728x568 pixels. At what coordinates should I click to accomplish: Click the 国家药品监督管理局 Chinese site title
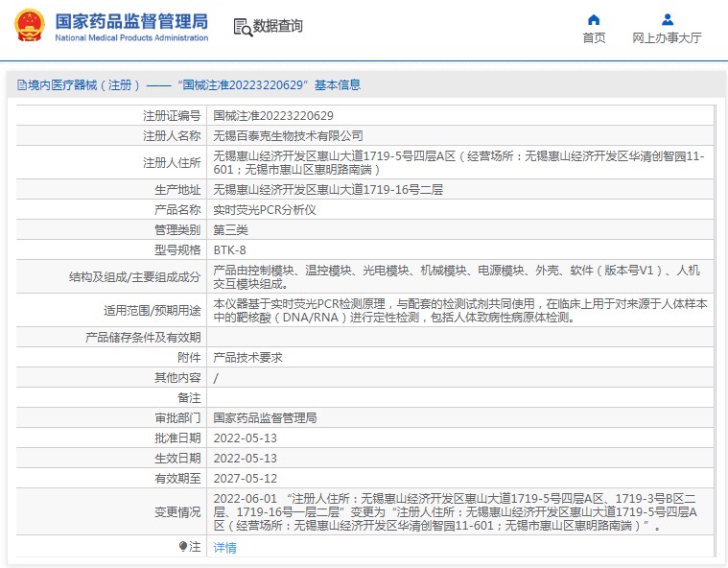[130, 20]
